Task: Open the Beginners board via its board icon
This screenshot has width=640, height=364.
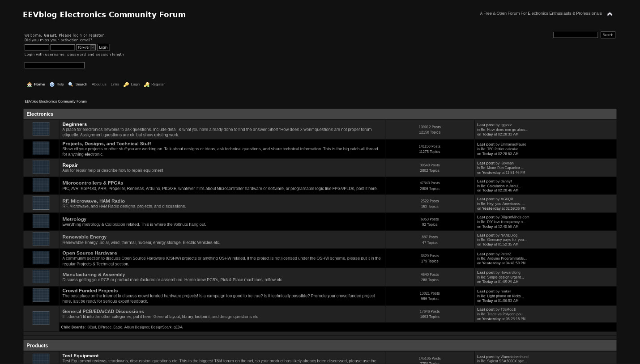Action: coord(41,129)
